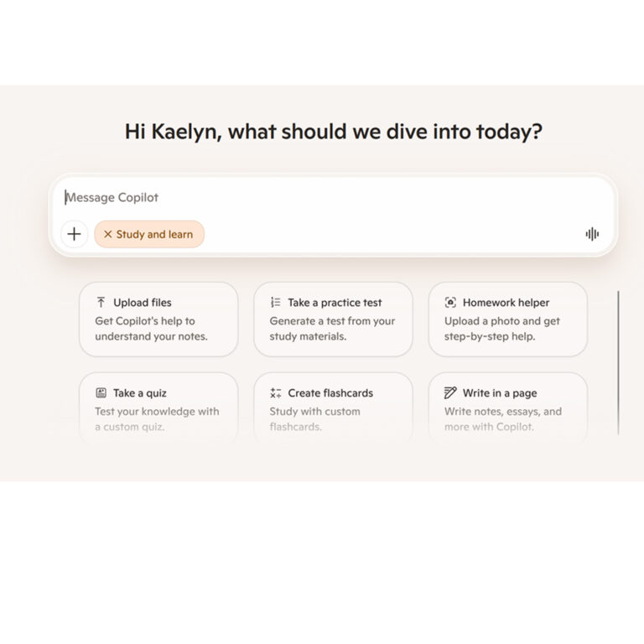
Task: Select the Take a practice test card
Action: 333,319
